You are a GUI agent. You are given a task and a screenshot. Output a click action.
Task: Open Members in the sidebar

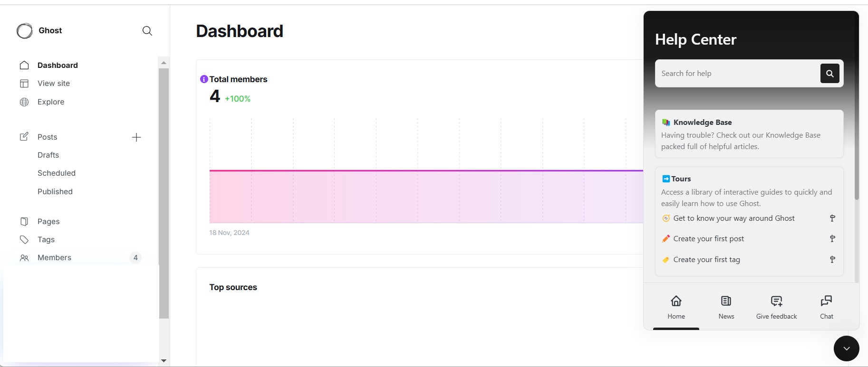54,258
